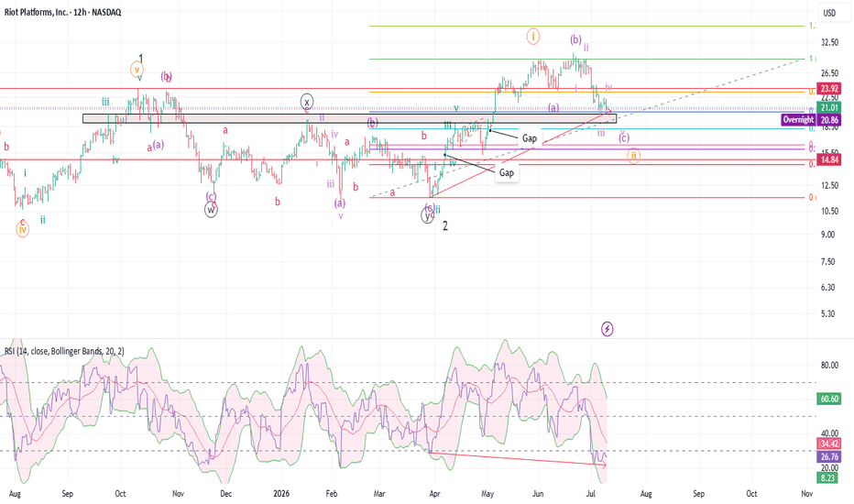854x504 pixels.
Task: Click the Jun label on time axis
Action: pyautogui.click(x=538, y=494)
